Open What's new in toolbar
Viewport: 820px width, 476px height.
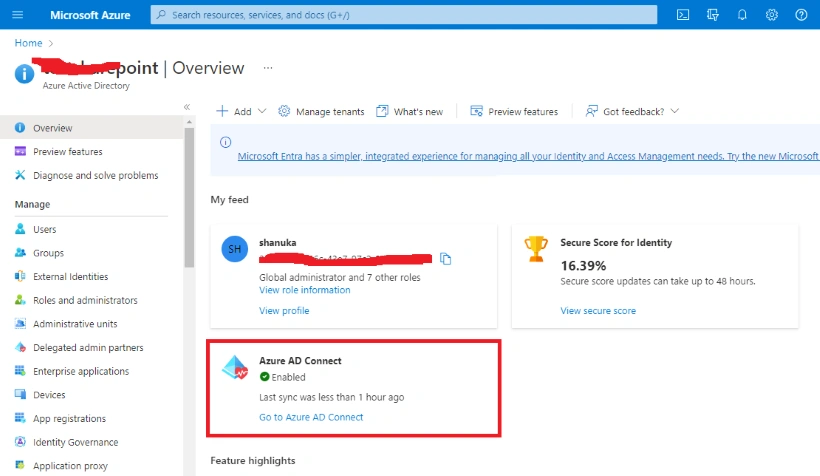409,111
